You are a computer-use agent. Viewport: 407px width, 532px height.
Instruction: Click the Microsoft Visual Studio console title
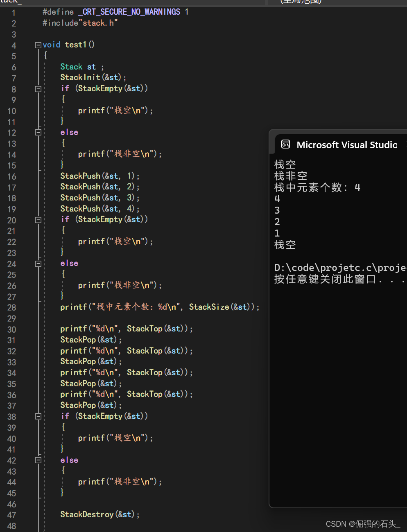(x=347, y=145)
